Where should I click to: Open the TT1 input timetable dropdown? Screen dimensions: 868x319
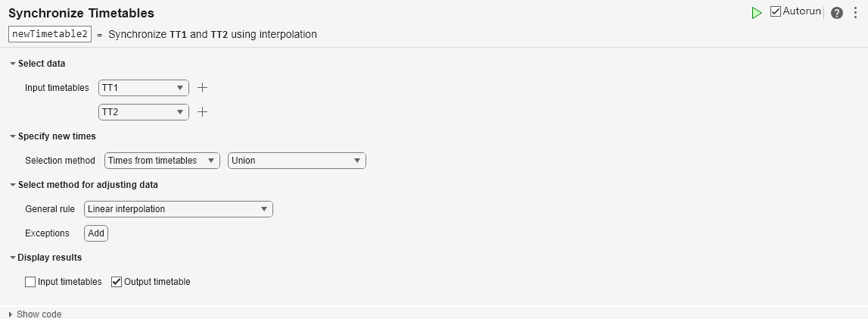coord(144,88)
